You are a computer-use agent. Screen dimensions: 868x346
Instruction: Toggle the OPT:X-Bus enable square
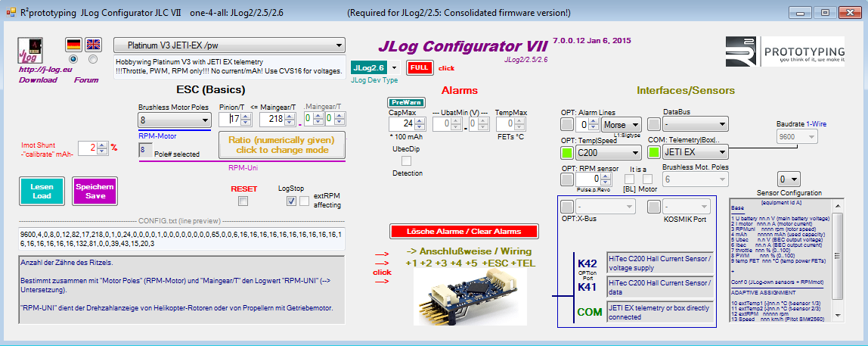pos(566,207)
